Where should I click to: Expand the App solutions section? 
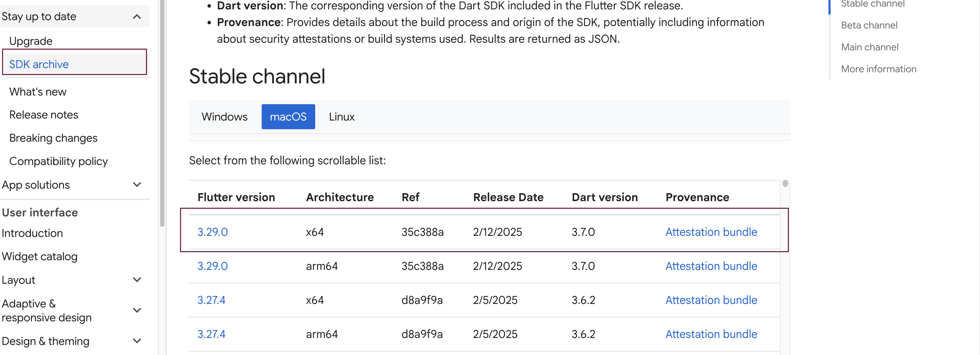(x=137, y=185)
